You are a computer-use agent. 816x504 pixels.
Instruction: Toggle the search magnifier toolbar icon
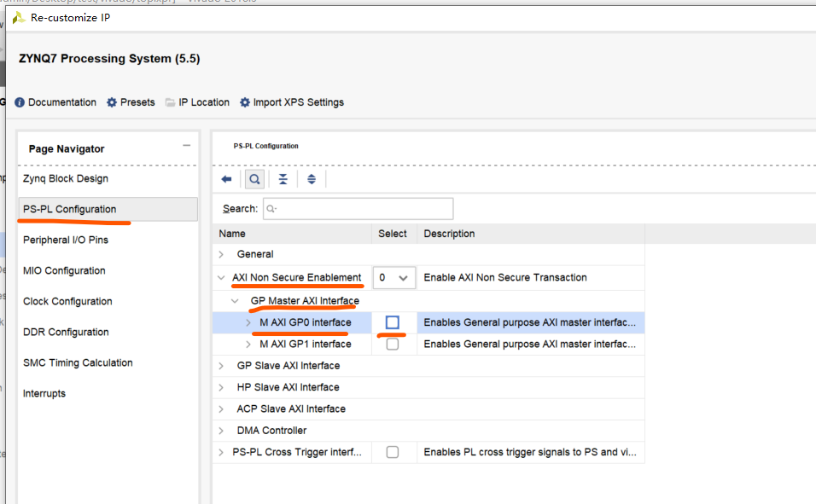pos(254,179)
